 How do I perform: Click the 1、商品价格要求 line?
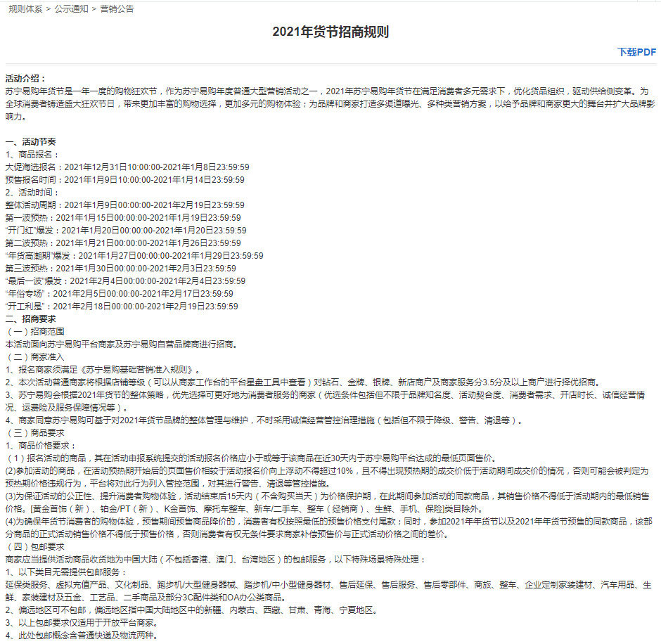[x=41, y=445]
